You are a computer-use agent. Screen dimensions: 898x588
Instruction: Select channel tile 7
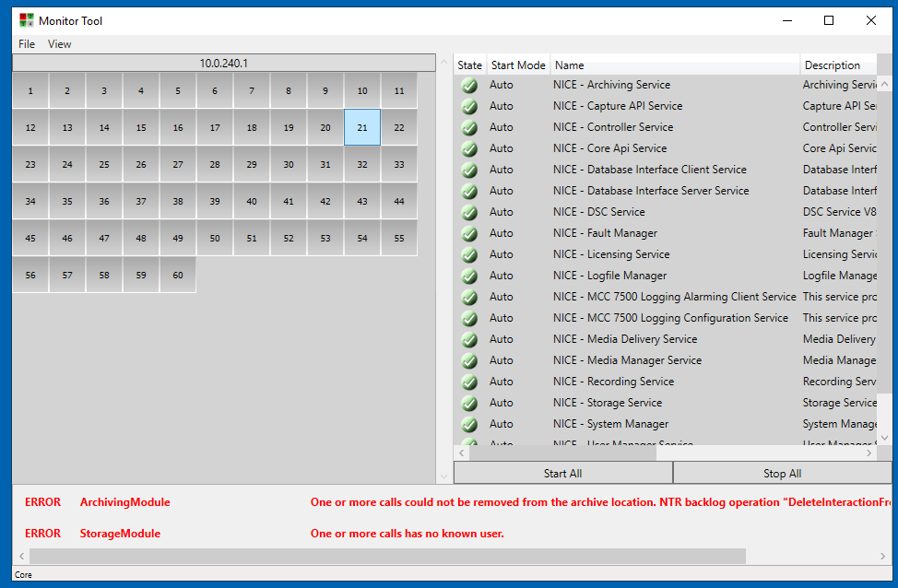pyautogui.click(x=252, y=90)
